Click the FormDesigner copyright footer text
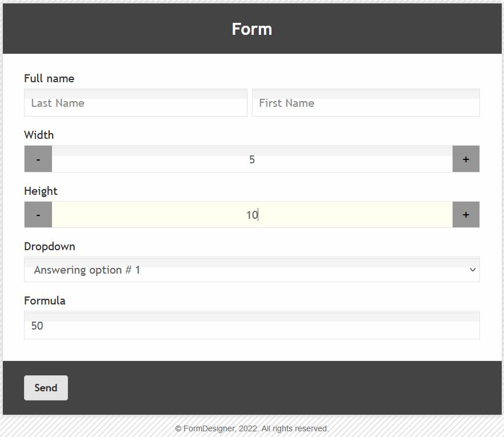The width and height of the screenshot is (504, 437). 252,428
